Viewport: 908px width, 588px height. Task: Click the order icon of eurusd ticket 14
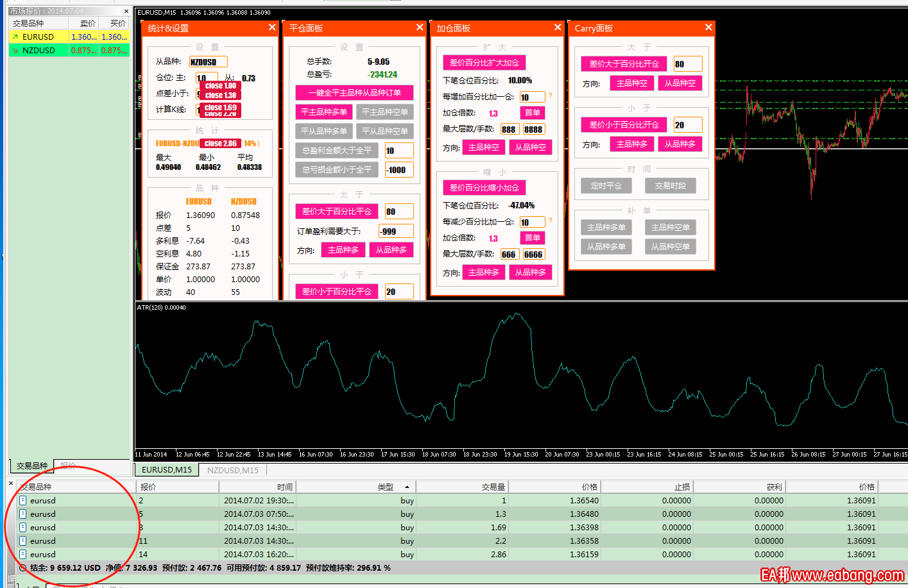point(23,554)
